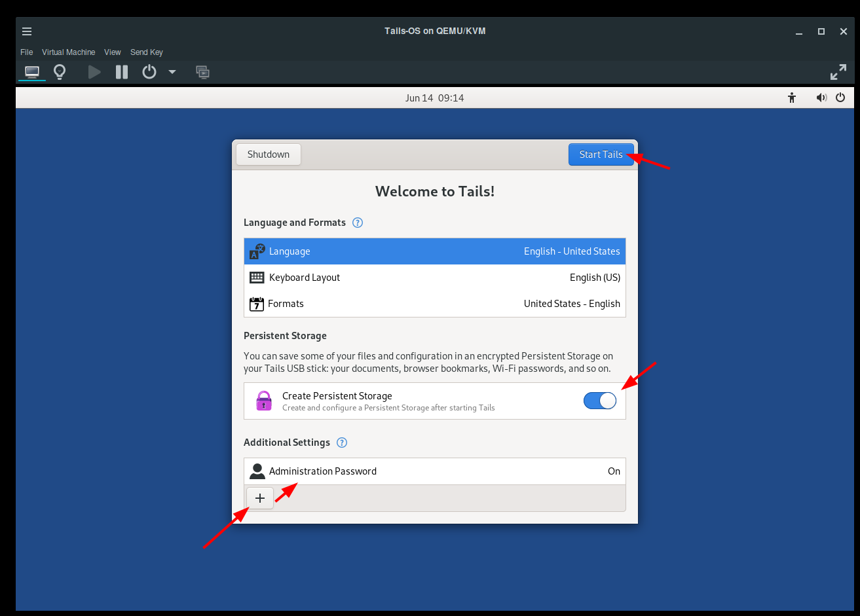Click the calendar icon beside Formats
The height and width of the screenshot is (616, 860).
click(x=257, y=304)
